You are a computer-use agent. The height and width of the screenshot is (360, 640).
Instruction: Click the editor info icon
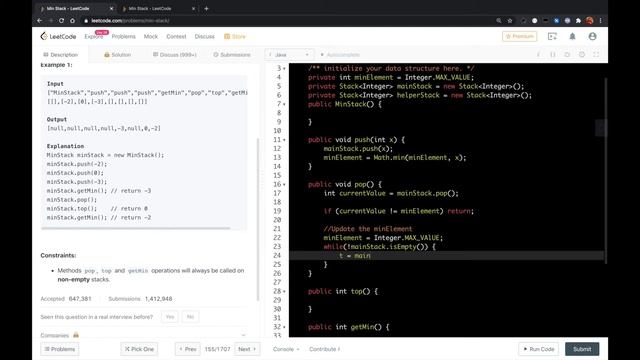538,55
